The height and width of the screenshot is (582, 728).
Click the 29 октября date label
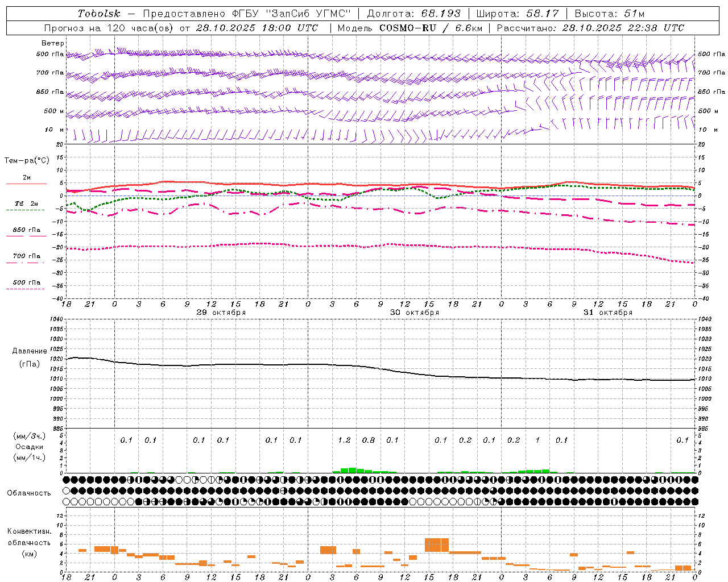point(221,313)
